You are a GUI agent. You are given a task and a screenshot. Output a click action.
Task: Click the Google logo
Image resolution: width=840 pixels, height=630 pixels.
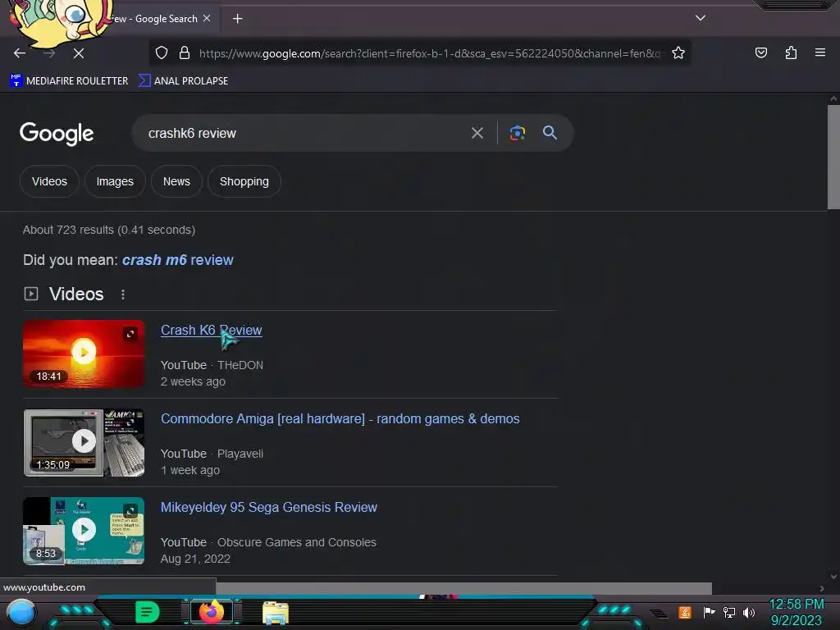click(57, 134)
